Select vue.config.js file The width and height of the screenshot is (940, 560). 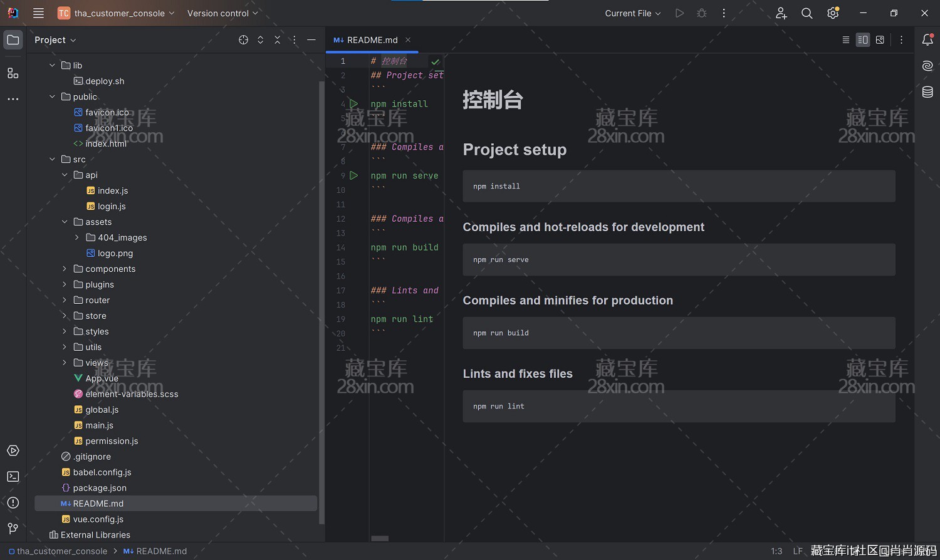coord(98,520)
